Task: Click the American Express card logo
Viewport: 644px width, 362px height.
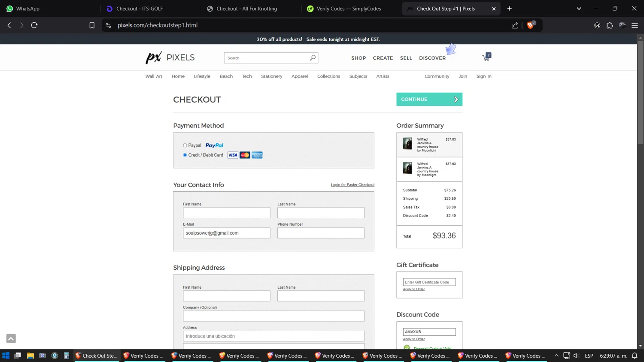Action: (257, 155)
